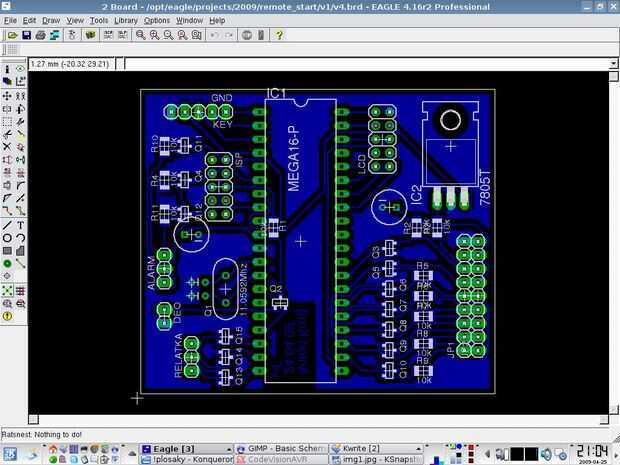Open the View menu

(75, 21)
